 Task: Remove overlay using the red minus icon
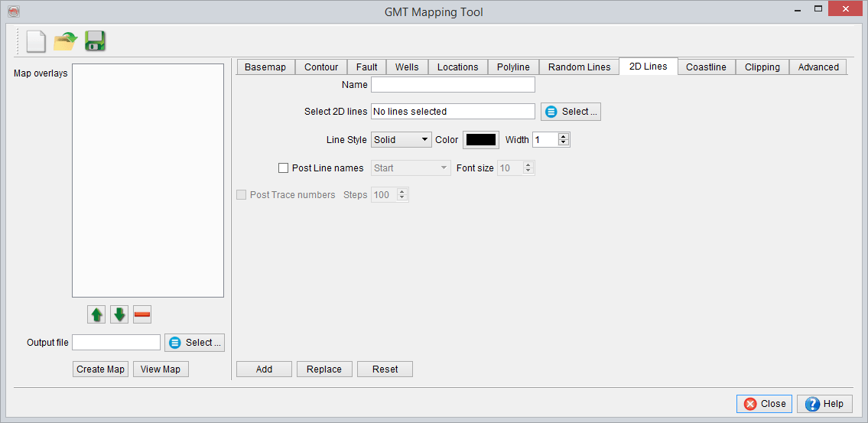[142, 314]
